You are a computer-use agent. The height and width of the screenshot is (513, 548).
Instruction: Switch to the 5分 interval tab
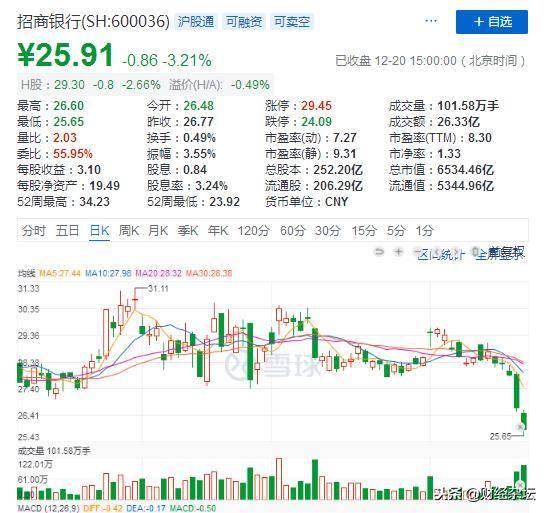point(396,231)
